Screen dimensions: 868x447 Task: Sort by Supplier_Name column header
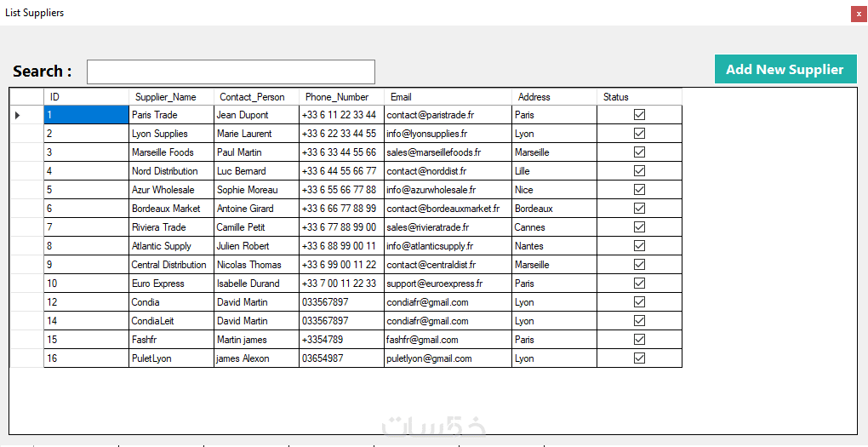coord(172,97)
